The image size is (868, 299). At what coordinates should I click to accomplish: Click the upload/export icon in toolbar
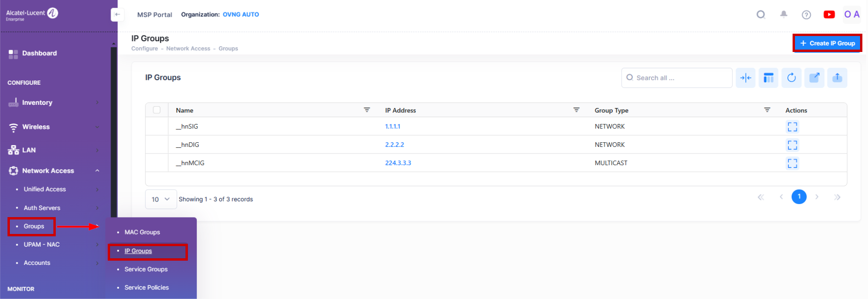click(x=837, y=78)
